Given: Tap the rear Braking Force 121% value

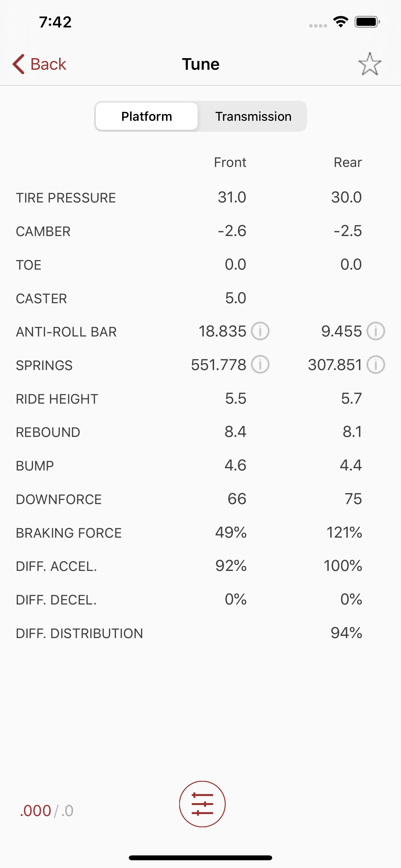Looking at the screenshot, I should pyautogui.click(x=344, y=532).
